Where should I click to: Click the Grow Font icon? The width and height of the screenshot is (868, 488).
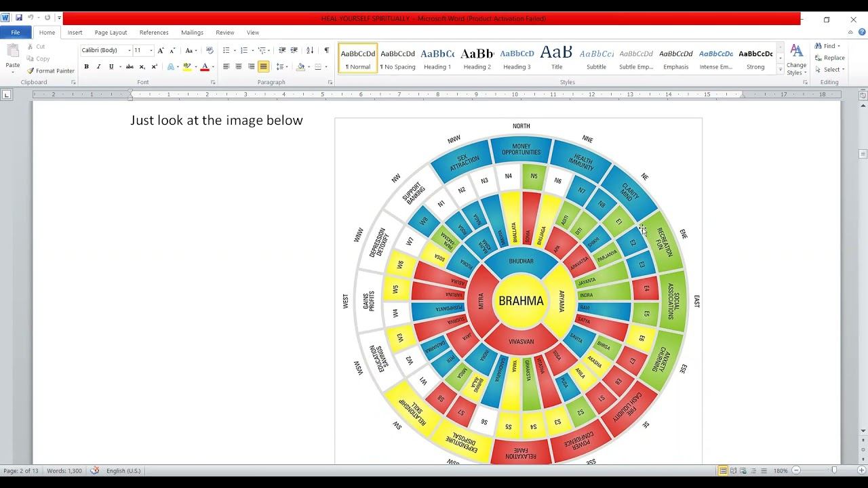161,50
